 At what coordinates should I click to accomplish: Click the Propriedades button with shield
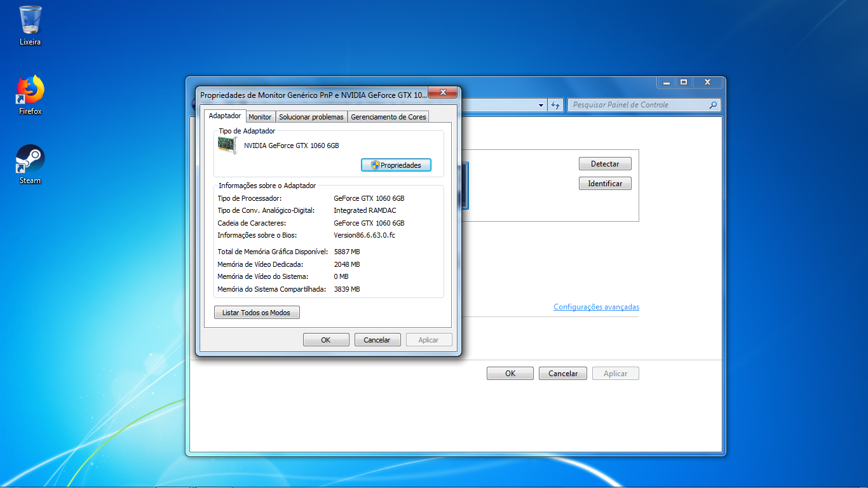(x=396, y=165)
